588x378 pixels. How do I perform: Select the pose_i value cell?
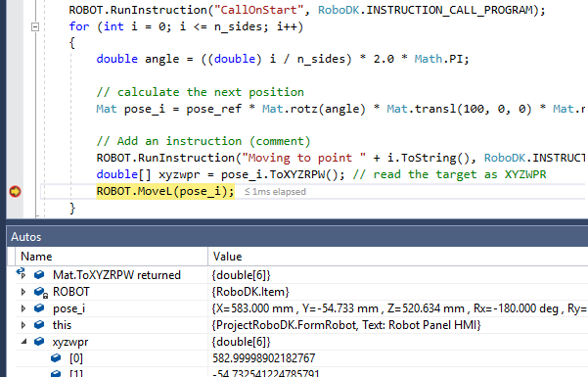[x=398, y=308]
